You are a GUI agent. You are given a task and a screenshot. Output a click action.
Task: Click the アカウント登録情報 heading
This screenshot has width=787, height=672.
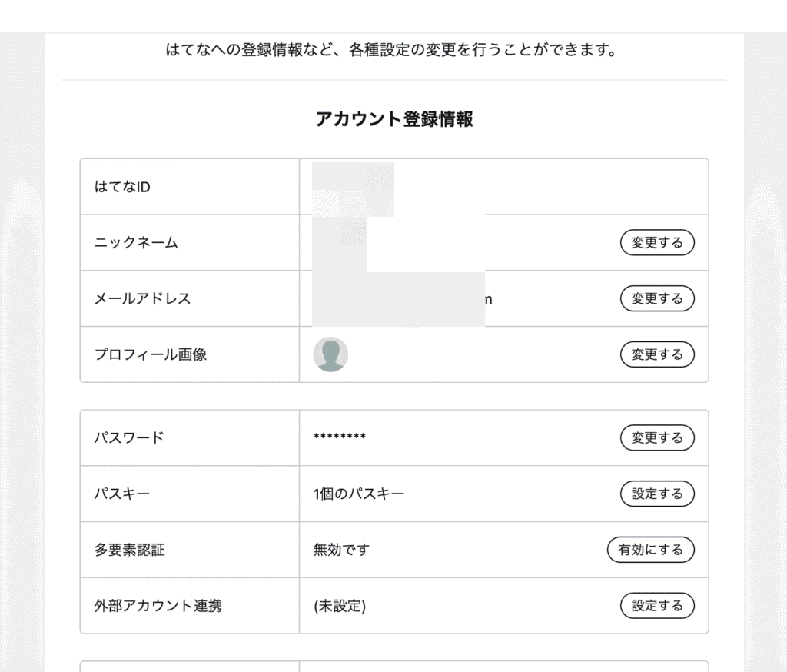click(x=393, y=118)
